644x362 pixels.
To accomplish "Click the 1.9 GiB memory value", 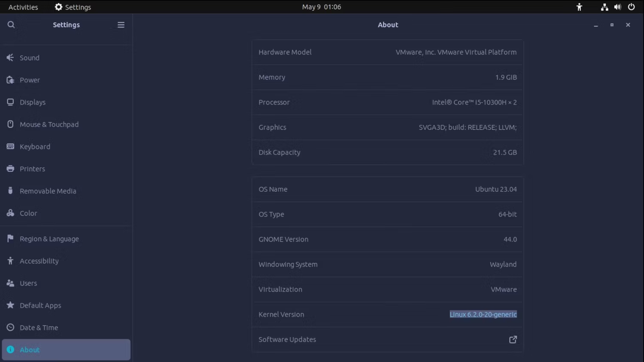I will (x=506, y=77).
